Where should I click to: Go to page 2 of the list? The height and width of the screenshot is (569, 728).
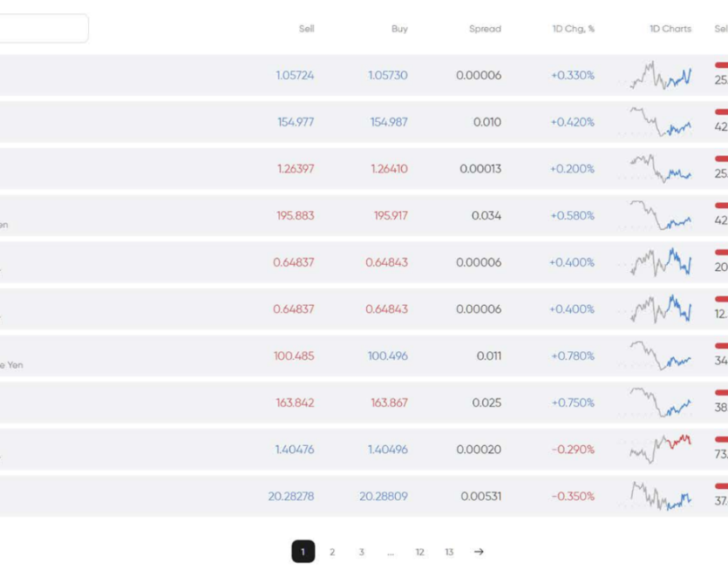point(332,552)
